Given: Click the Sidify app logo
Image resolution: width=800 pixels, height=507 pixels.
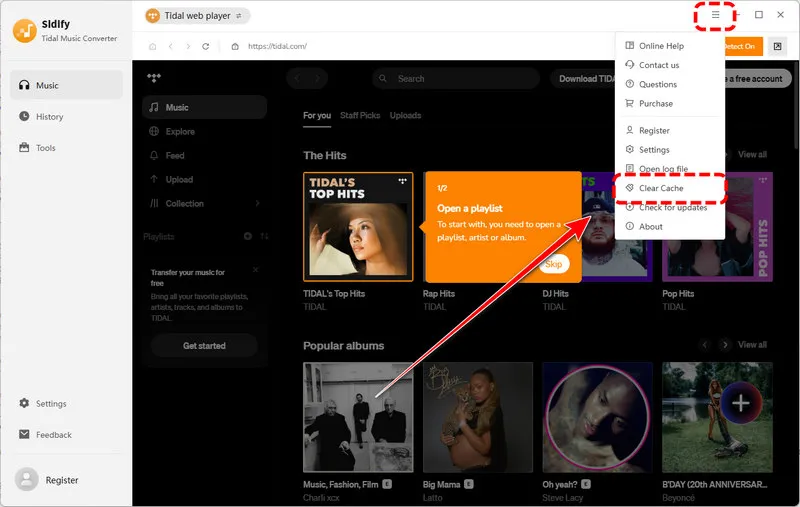Looking at the screenshot, I should click(24, 31).
